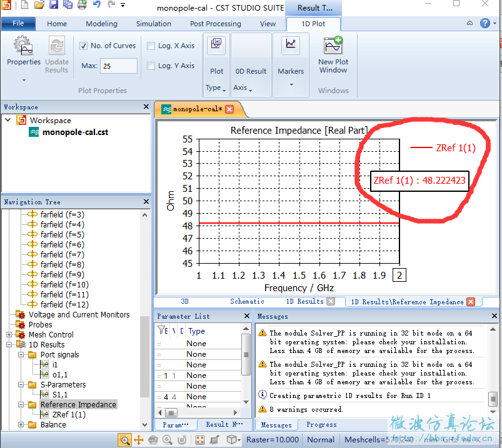Click the New file icon in quick access toolbar

(25, 4)
